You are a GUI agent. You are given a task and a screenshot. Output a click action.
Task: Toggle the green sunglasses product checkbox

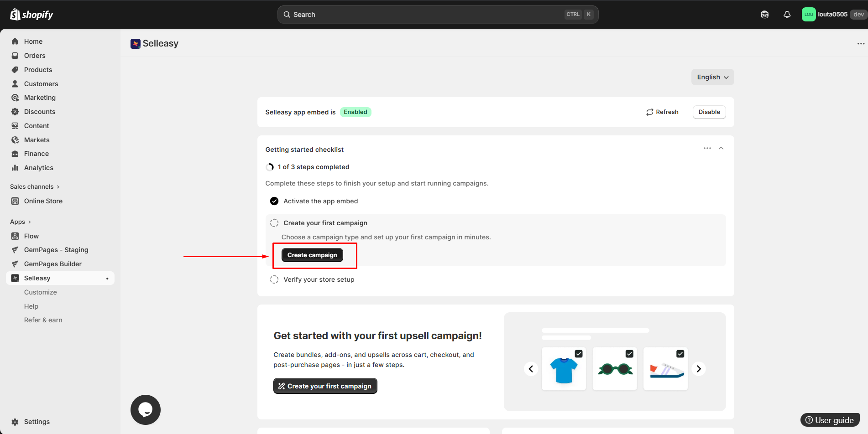(x=629, y=354)
